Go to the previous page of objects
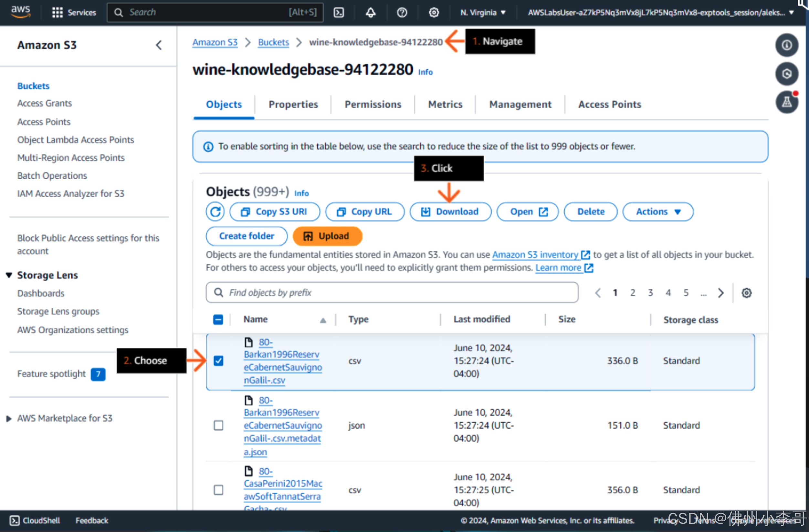The height and width of the screenshot is (532, 809). tap(598, 292)
